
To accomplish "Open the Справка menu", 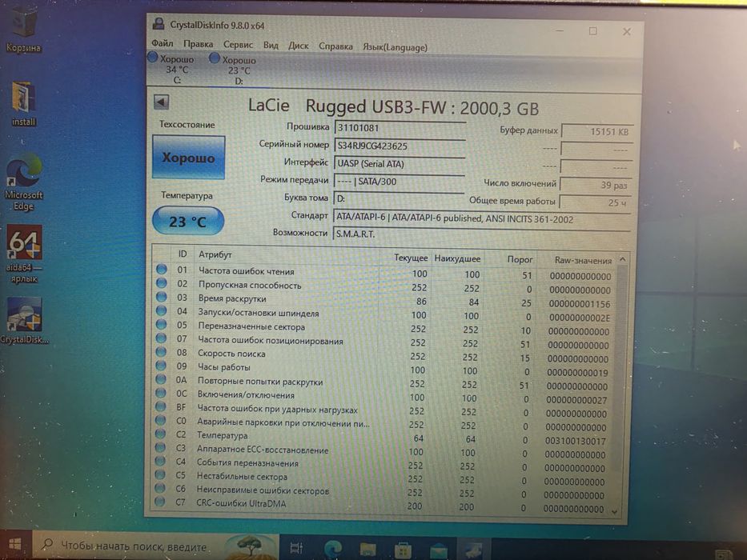I will pyautogui.click(x=335, y=46).
